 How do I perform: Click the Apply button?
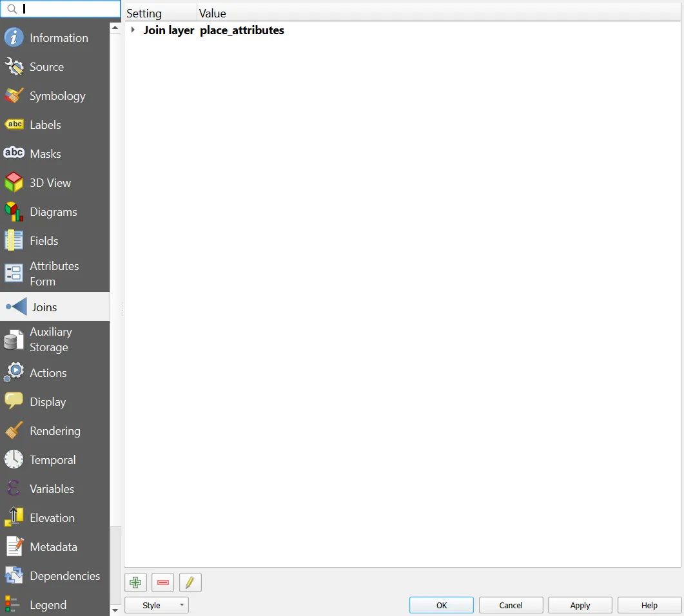point(580,605)
